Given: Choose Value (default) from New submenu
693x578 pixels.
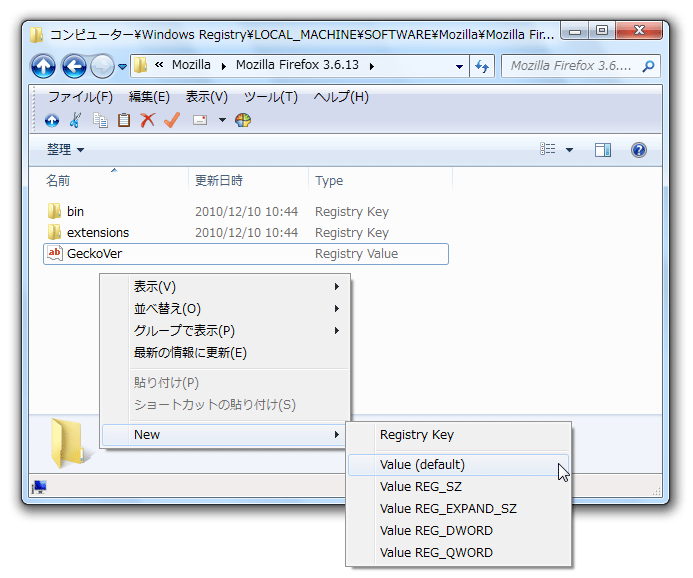Looking at the screenshot, I should click(x=458, y=465).
